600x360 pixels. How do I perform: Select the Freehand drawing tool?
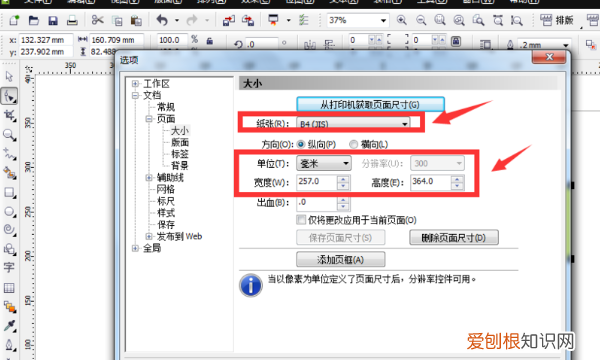coord(9,154)
